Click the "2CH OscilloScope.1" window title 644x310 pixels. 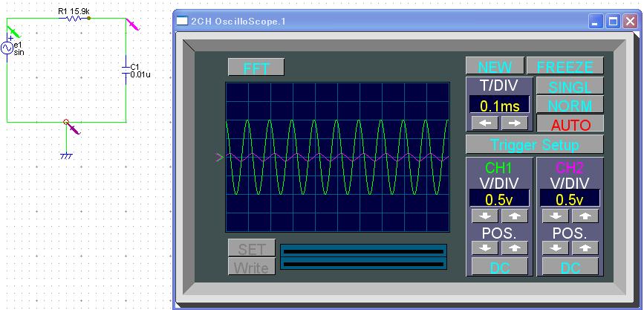coord(238,21)
